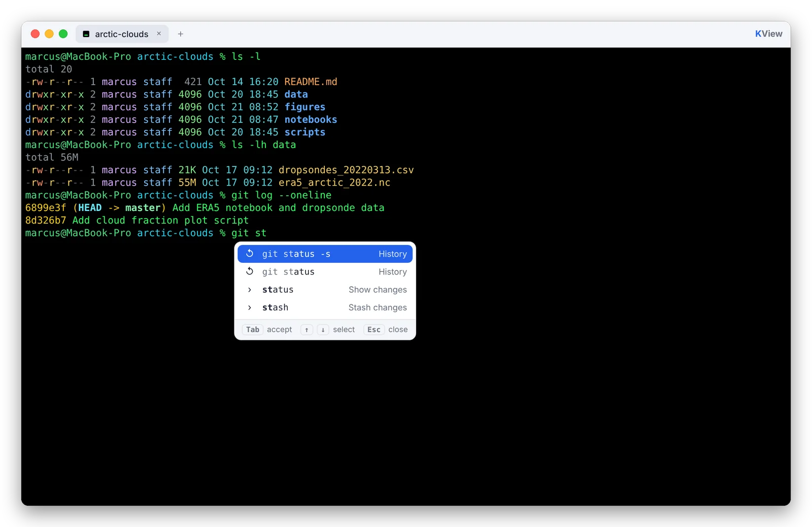Click the 'git log --oneline' command text
The height and width of the screenshot is (527, 812).
(281, 195)
